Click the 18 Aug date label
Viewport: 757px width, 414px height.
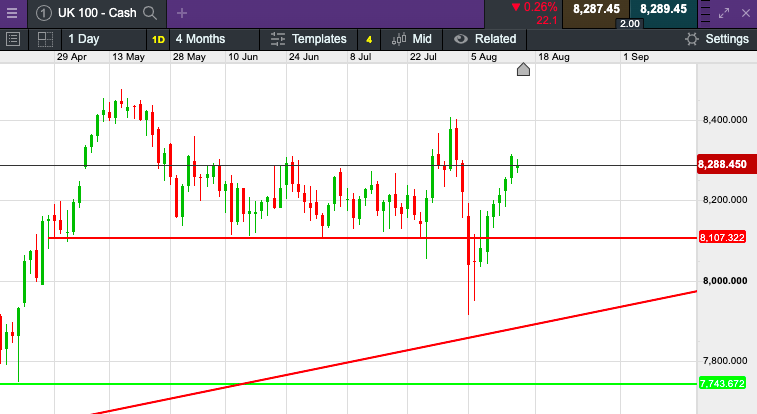pos(554,57)
